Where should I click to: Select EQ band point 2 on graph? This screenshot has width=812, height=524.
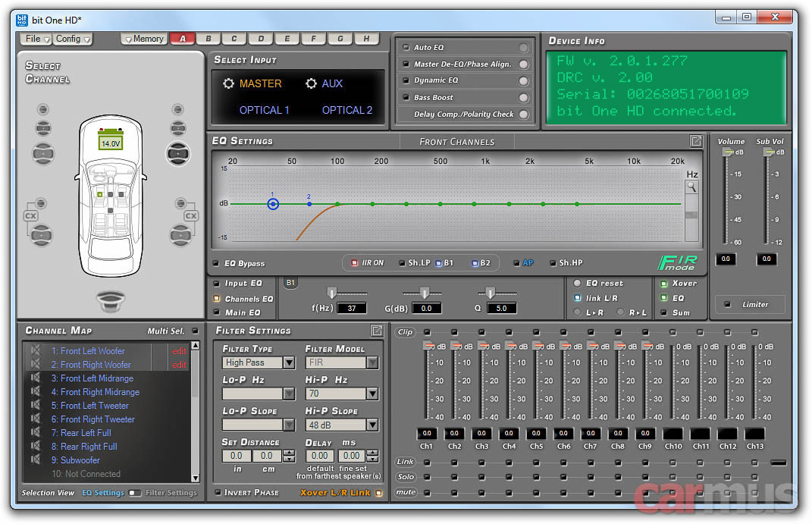[x=309, y=204]
